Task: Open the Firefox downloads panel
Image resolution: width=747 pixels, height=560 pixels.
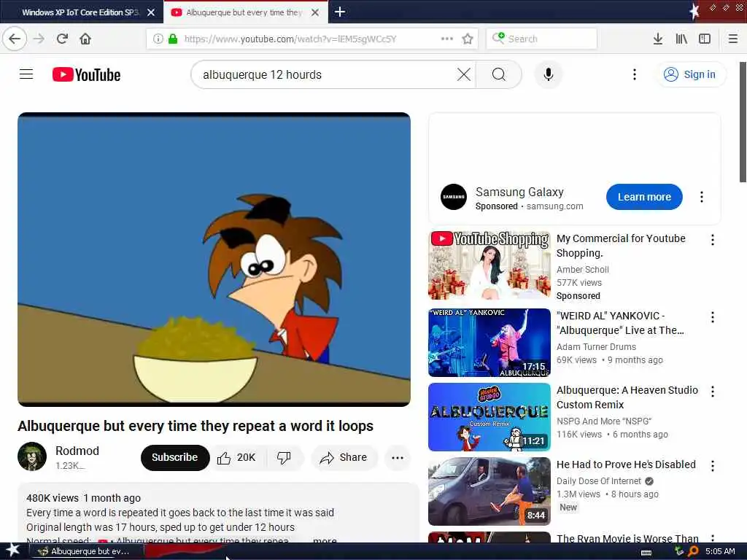Action: coord(657,39)
